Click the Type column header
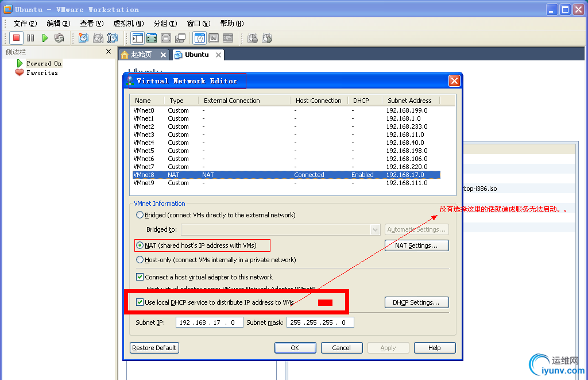 tap(181, 101)
